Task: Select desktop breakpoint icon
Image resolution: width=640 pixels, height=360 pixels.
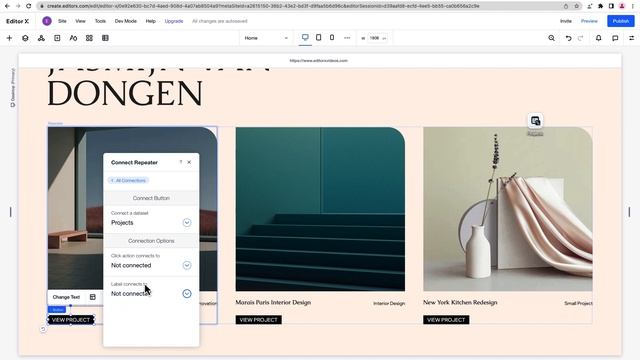Action: pos(305,38)
